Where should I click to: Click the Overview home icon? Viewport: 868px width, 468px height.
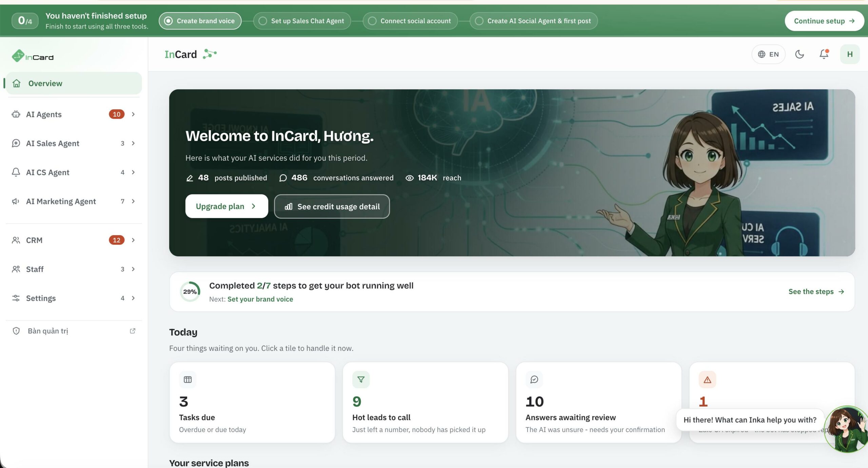(16, 83)
